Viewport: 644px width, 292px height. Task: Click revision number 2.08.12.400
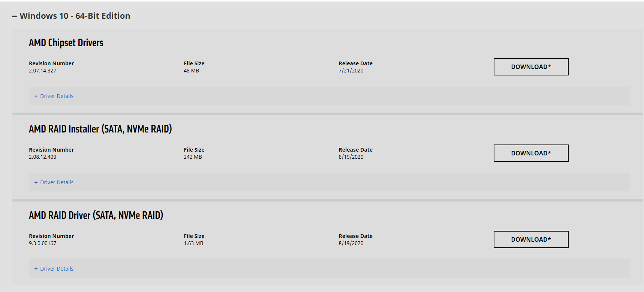tap(42, 157)
